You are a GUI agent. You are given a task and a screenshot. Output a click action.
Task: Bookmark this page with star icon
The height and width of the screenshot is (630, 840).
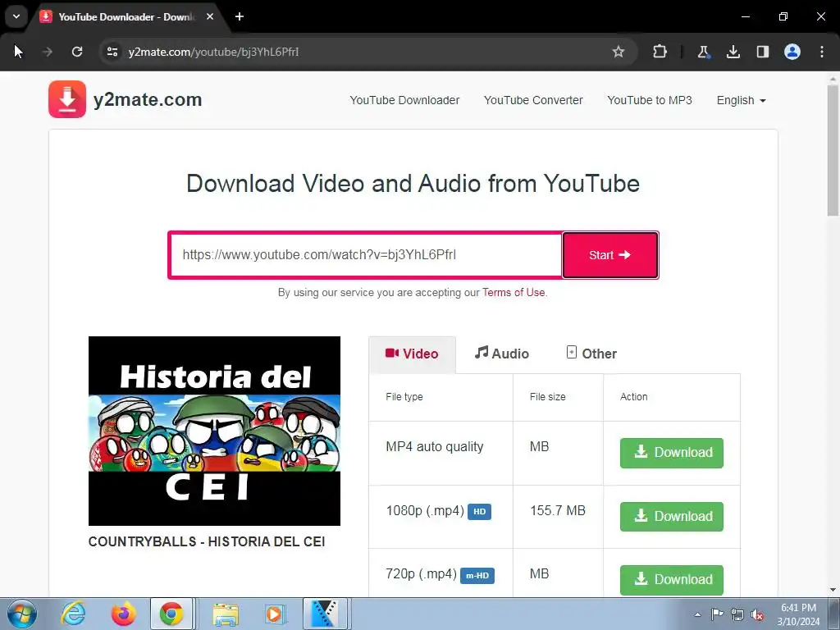[619, 52]
